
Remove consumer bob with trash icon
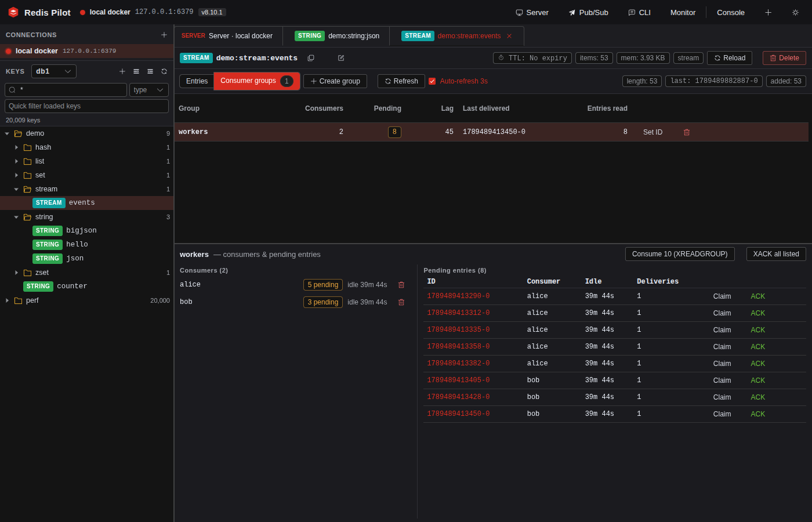pos(401,302)
